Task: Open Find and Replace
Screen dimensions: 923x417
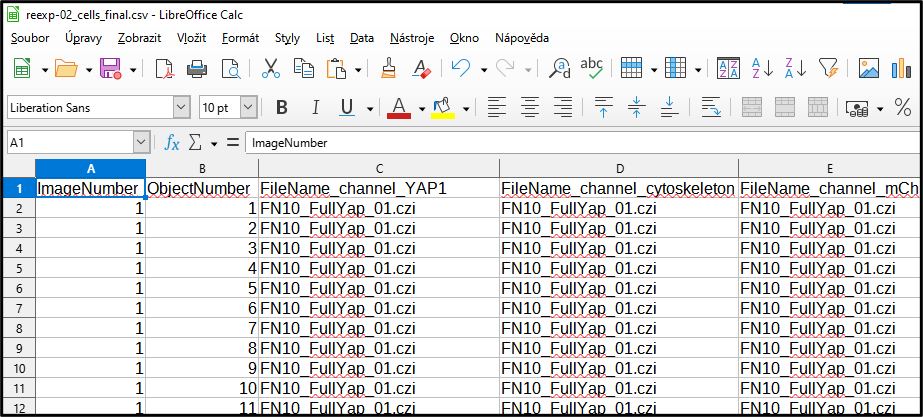Action: coord(559,69)
